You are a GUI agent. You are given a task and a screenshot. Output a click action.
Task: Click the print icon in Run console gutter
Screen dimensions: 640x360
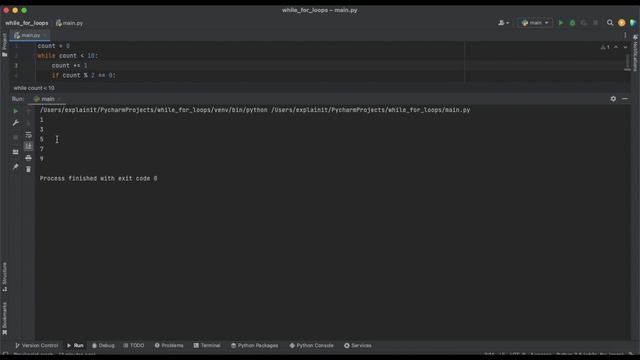tap(28, 158)
